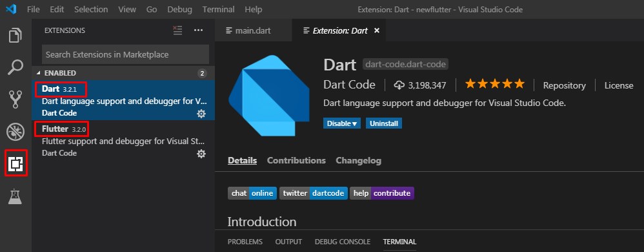
Task: Show the Changelog tab
Action: tap(359, 160)
